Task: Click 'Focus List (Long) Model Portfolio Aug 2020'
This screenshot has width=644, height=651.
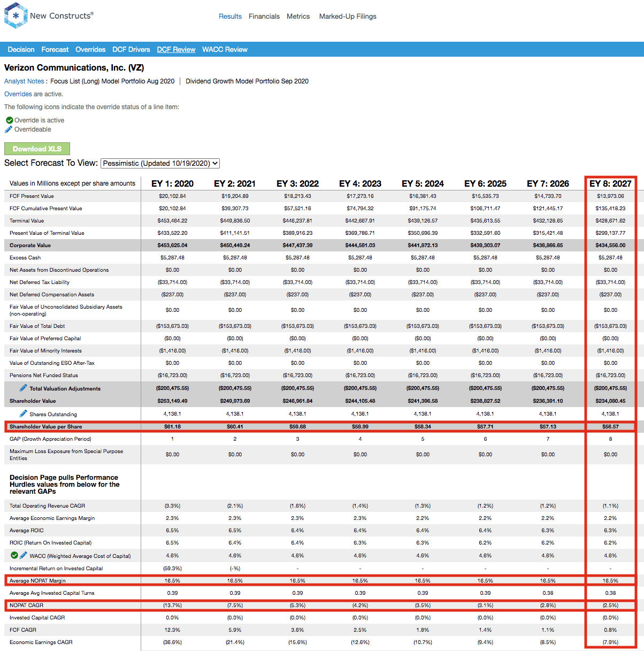Action: 112,81
